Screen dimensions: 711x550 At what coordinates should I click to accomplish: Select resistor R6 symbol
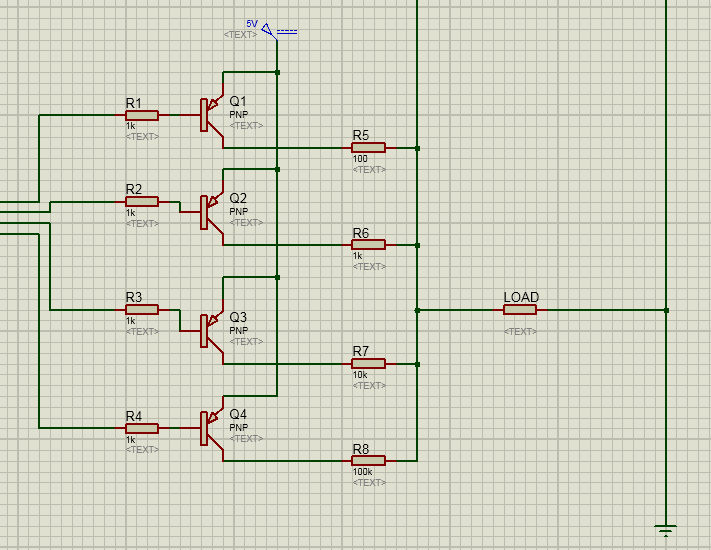pyautogui.click(x=368, y=245)
